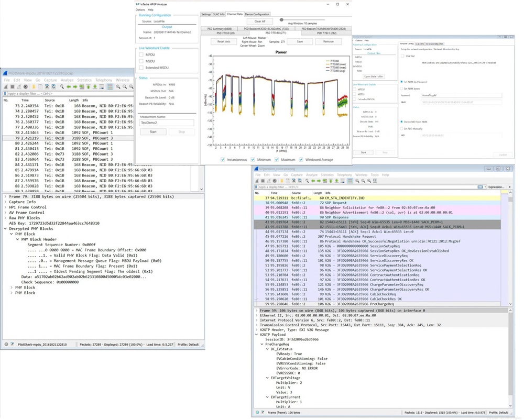The width and height of the screenshot is (524, 420).
Task: Select Set NID Manually radio button
Action: click(x=401, y=128)
